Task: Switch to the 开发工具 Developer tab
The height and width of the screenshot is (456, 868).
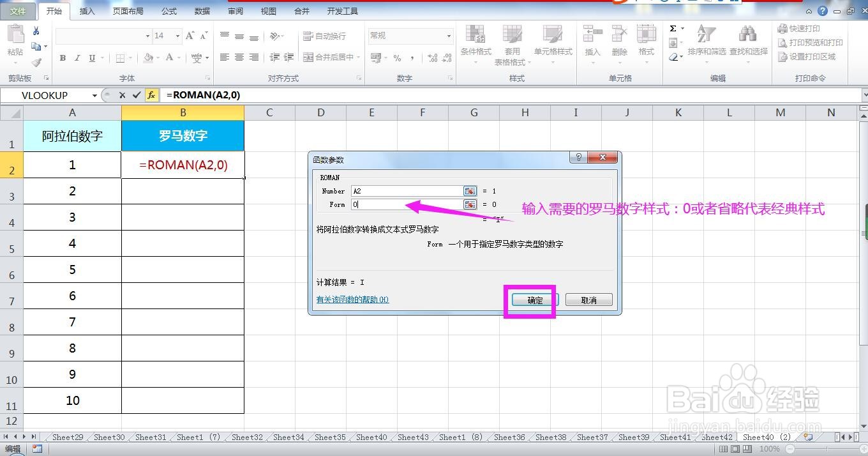Action: [x=343, y=11]
